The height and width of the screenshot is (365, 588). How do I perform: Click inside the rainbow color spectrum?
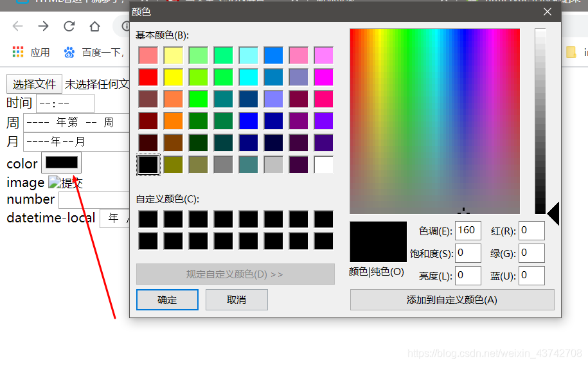pyautogui.click(x=434, y=121)
